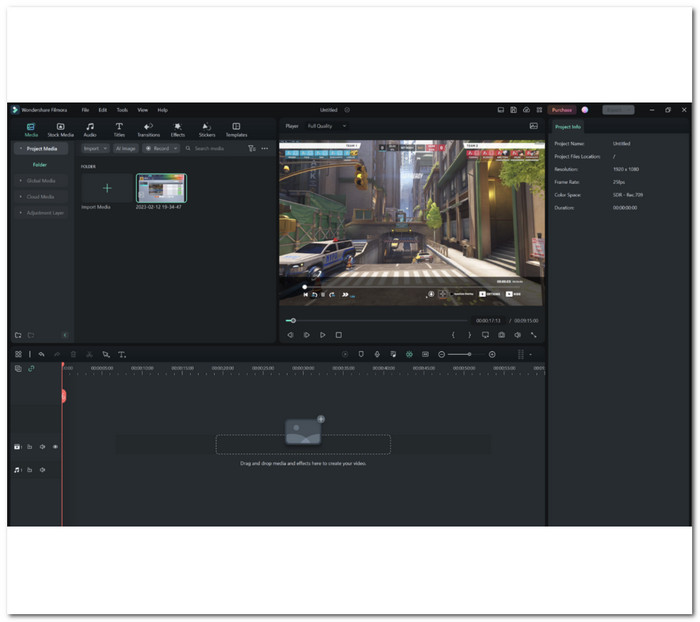Image resolution: width=700 pixels, height=622 pixels.
Task: Hide the video track with the eye icon
Action: (55, 447)
